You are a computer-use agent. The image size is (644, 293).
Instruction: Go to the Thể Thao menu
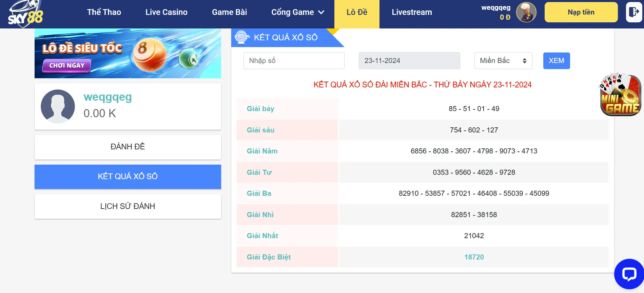(104, 12)
